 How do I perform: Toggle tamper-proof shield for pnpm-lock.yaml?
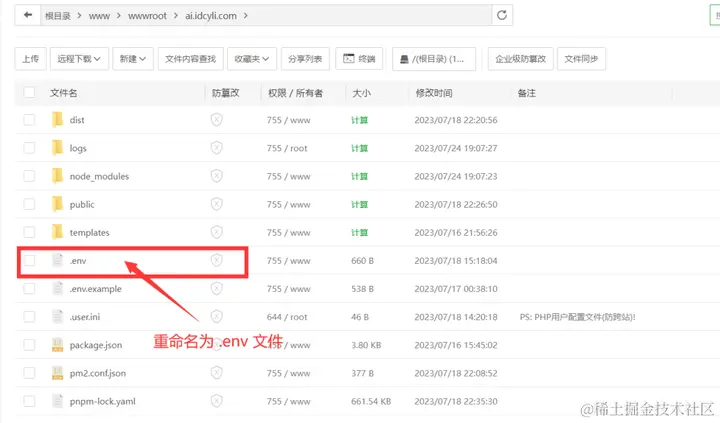pyautogui.click(x=216, y=401)
